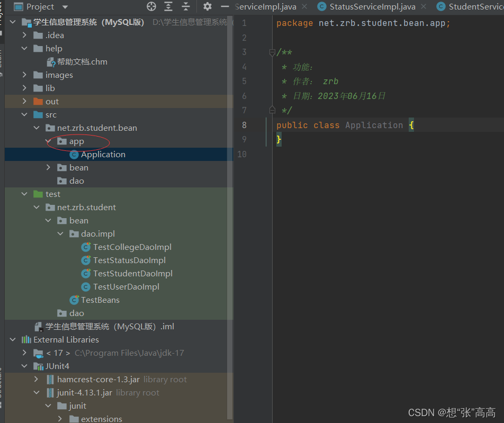Collapse the dao.impl package

click(60, 233)
